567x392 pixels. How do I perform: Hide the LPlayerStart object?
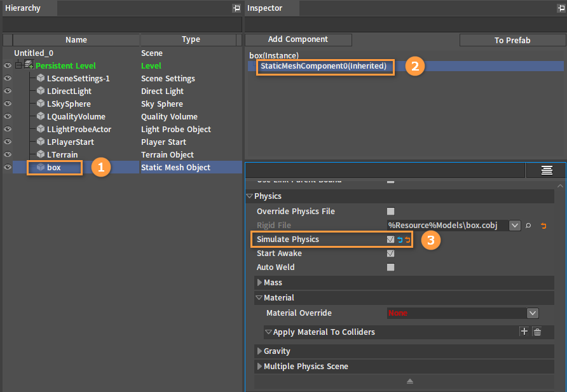click(8, 142)
